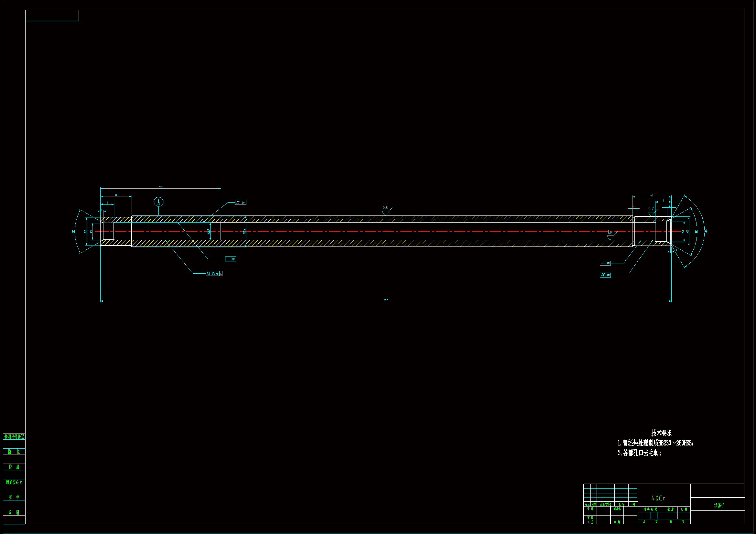Select the 签字 cell in left margin
The image size is (756, 534).
pyautogui.click(x=14, y=497)
